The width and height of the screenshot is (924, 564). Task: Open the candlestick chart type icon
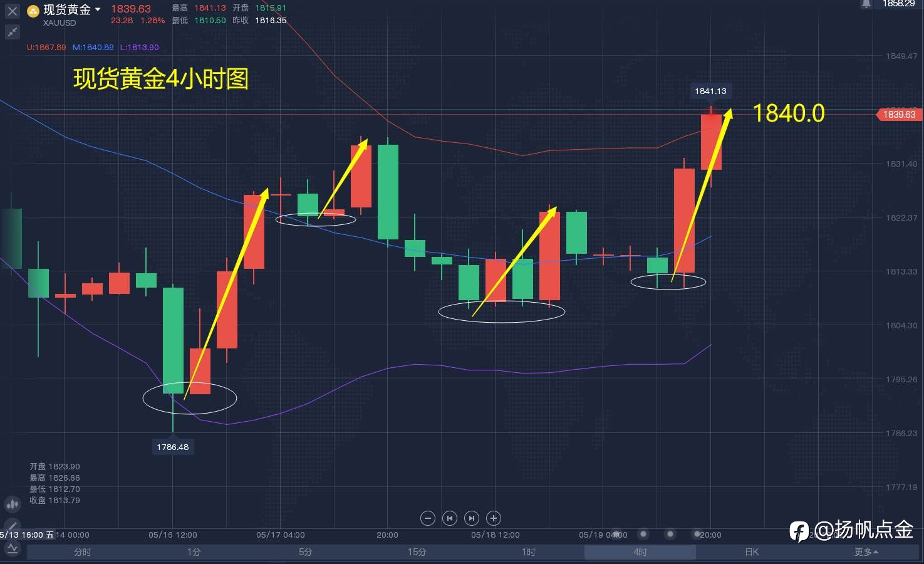click(12, 504)
